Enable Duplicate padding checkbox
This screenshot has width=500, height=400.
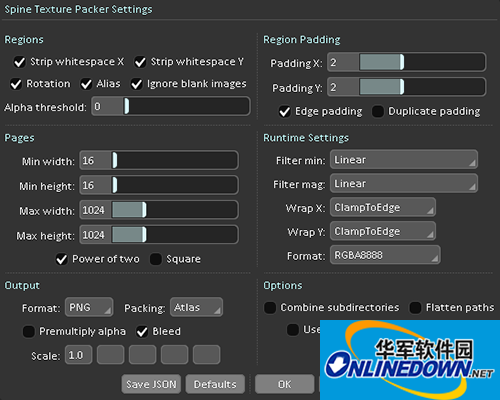pos(378,112)
